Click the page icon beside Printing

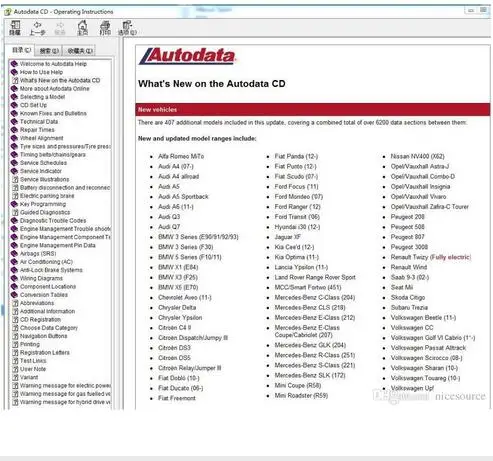15,344
